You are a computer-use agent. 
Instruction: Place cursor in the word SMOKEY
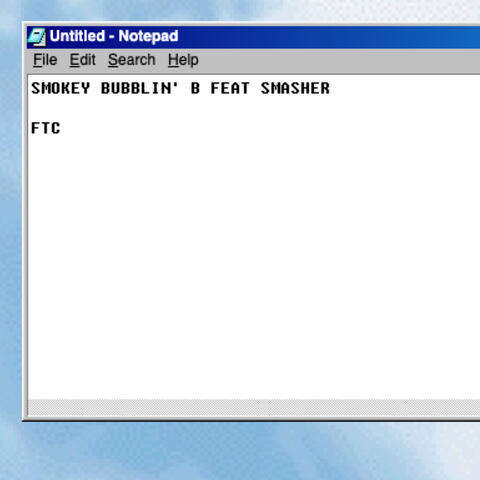61,88
